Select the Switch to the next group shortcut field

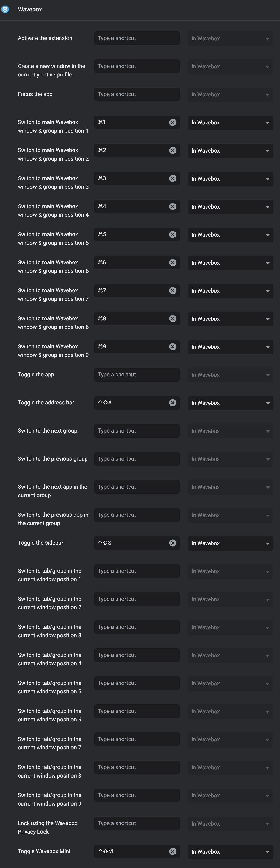[x=137, y=430]
